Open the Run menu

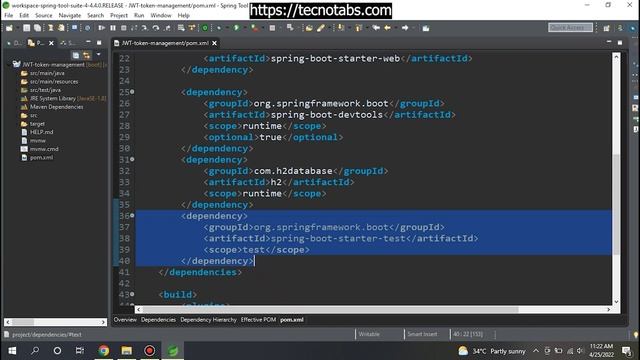point(139,15)
